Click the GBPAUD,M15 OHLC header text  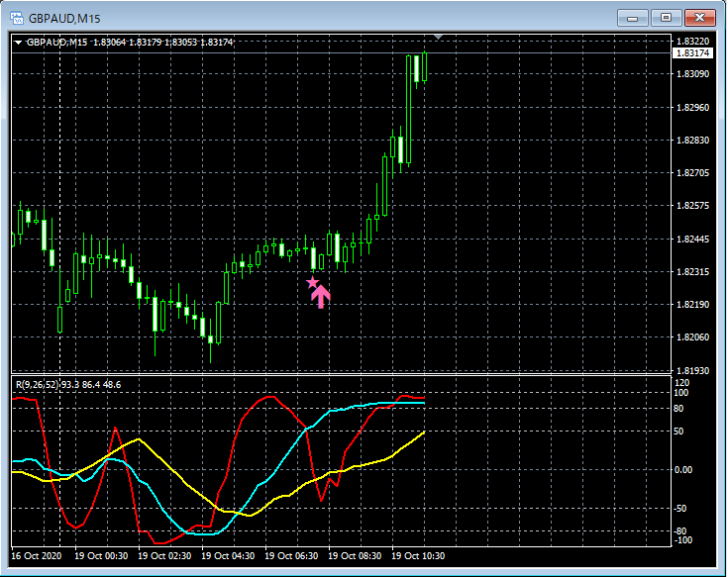[130, 43]
